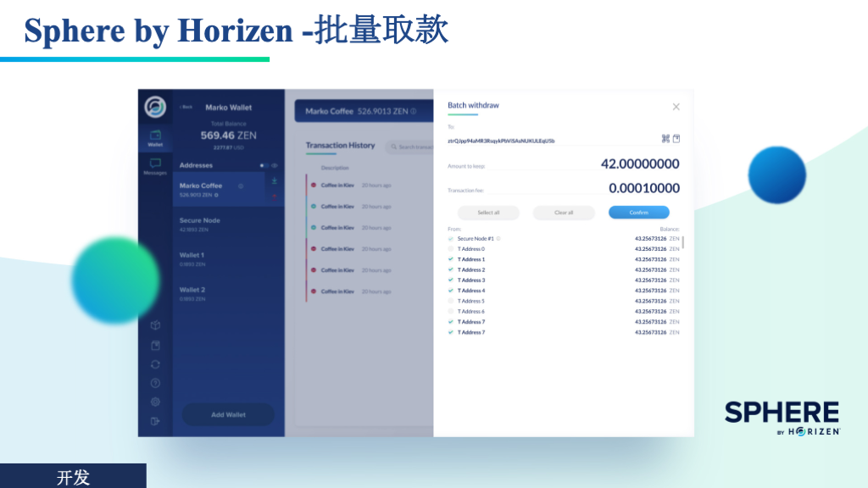Check the T Address 5 checkbox

click(451, 301)
